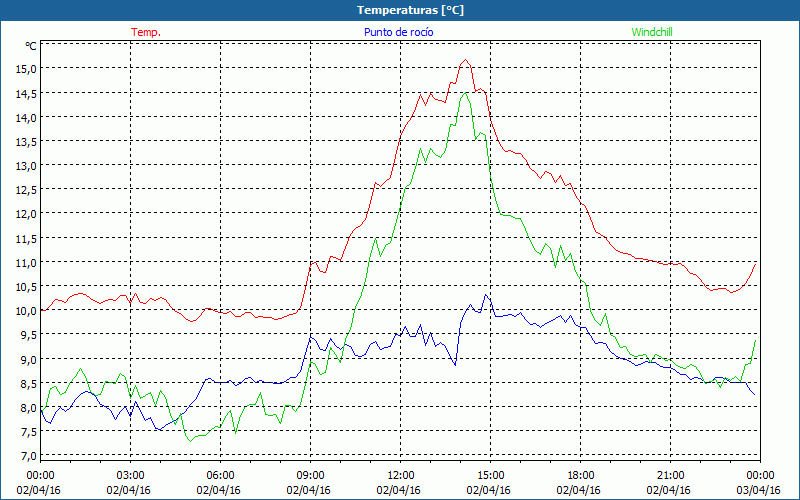Click the "03:00" time label on the x-axis
The image size is (800, 500).
(x=130, y=476)
